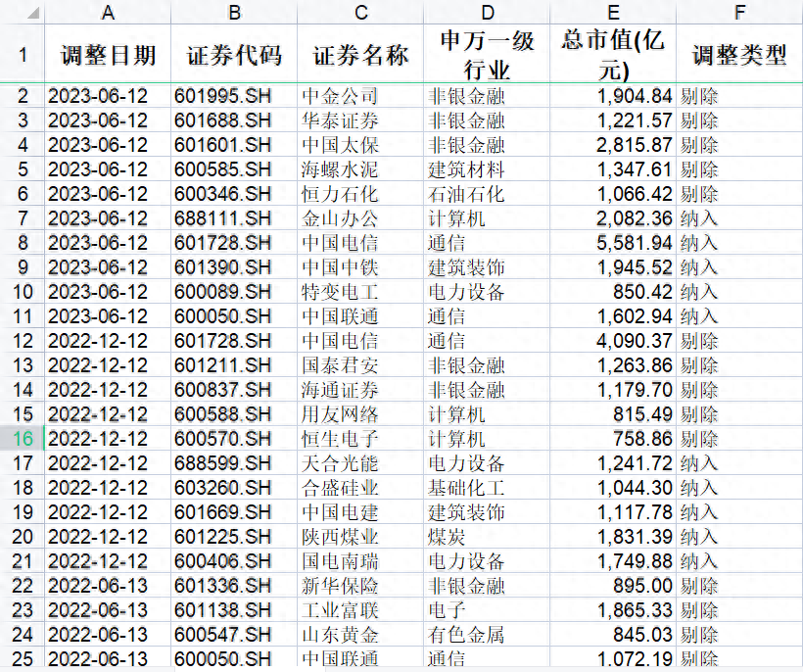Click value 895.00
803x672 pixels.
tap(613, 586)
